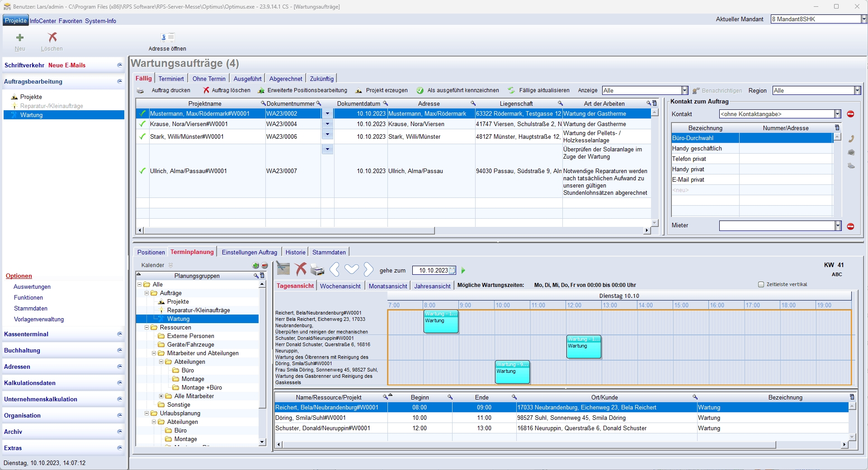Click the green plus icon beside Kalender
The width and height of the screenshot is (868, 470).
tap(256, 266)
